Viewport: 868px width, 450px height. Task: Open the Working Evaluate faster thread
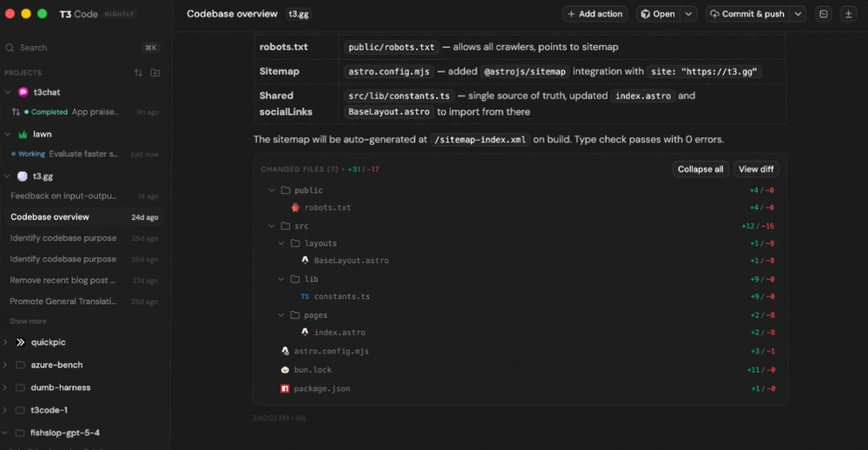point(84,154)
